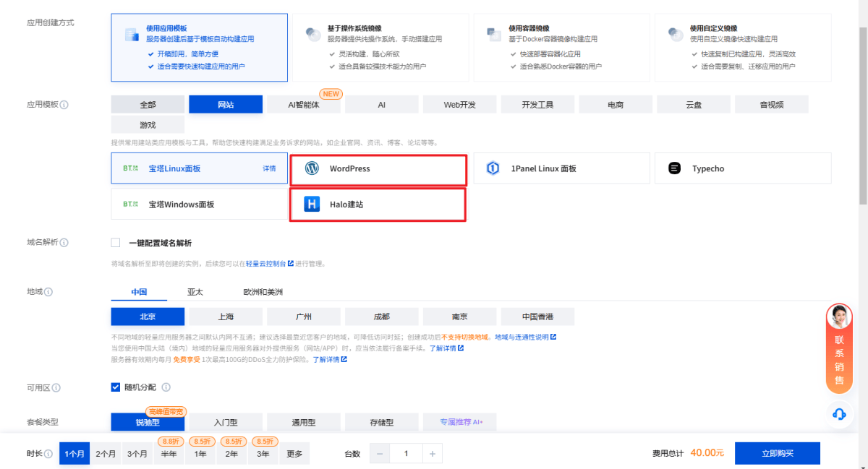Uncheck the 随机分配 availability zone checkbox
This screenshot has height=469, width=868.
click(116, 387)
